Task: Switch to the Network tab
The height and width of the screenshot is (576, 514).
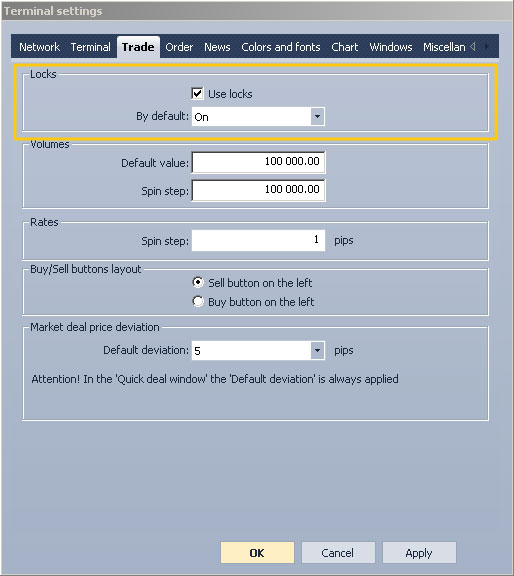Action: [x=39, y=47]
